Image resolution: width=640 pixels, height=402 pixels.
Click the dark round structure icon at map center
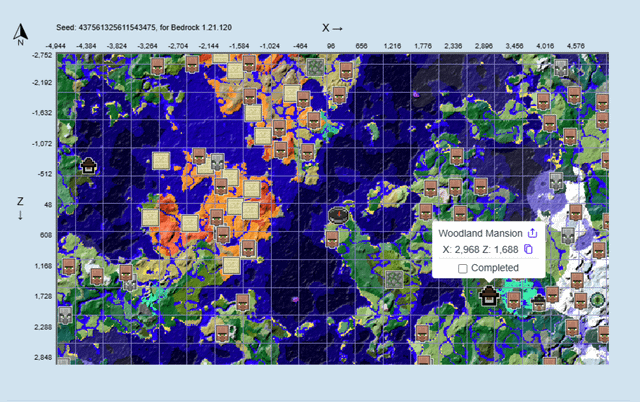click(x=339, y=214)
